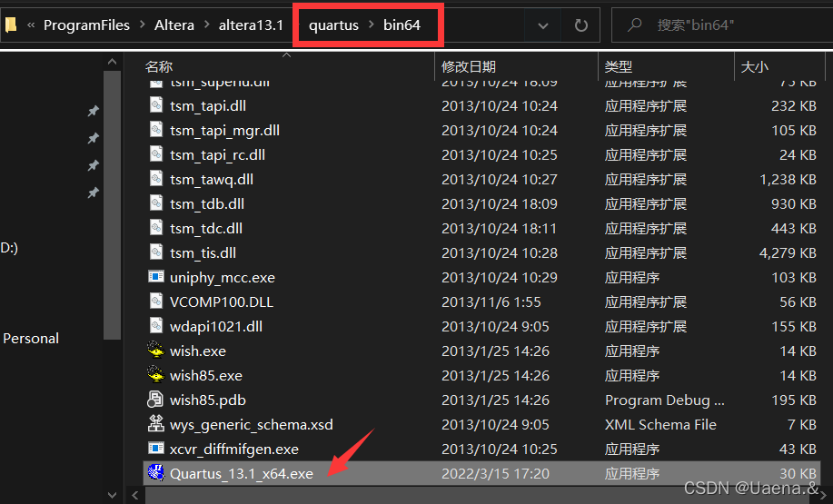Go to altera13.1 in the breadcrumb

point(251,25)
